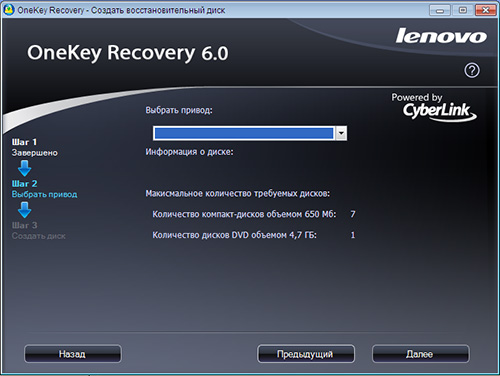Click the Информация о диске: label
The width and height of the screenshot is (500, 376).
(189, 152)
